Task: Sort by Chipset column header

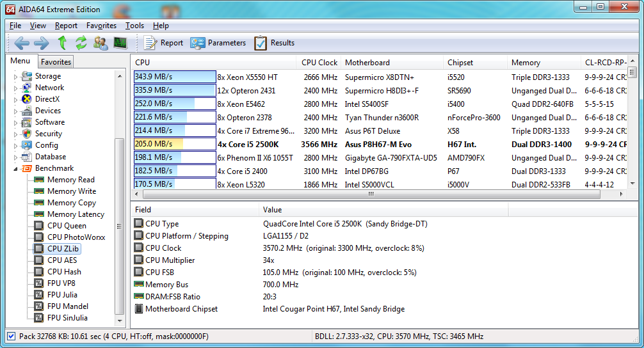Action: 475,63
